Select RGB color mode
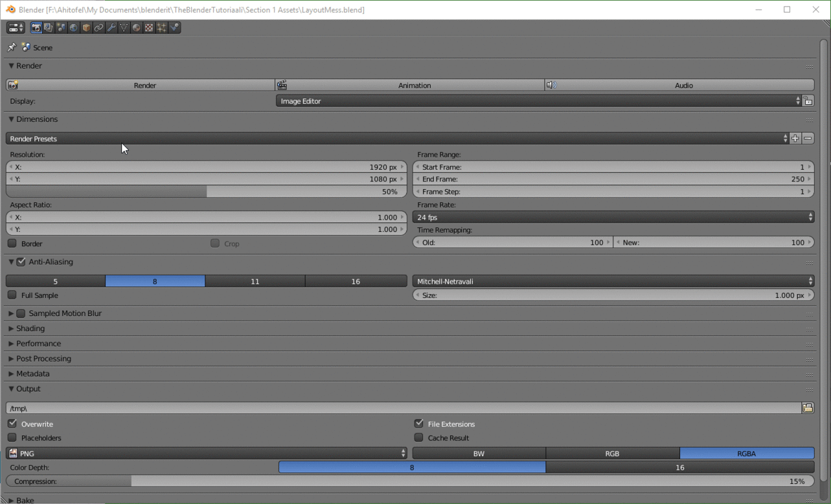Screen dimensions: 831x504 613,453
